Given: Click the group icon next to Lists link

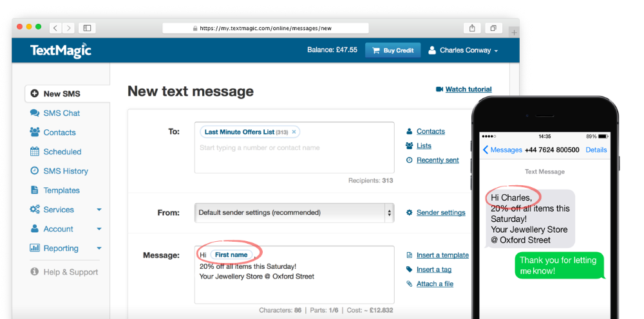Looking at the screenshot, I should pos(409,145).
